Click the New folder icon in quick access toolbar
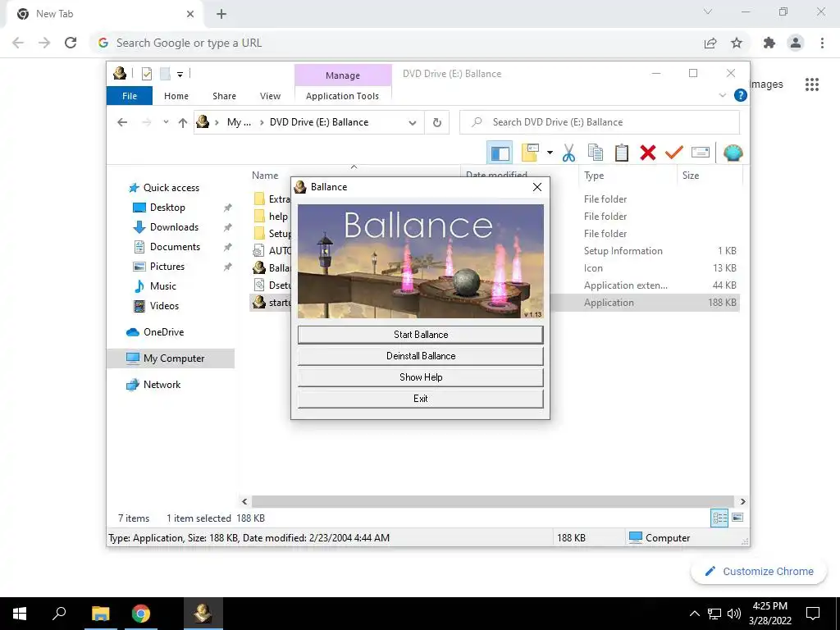This screenshot has height=630, width=840. pyautogui.click(x=165, y=74)
